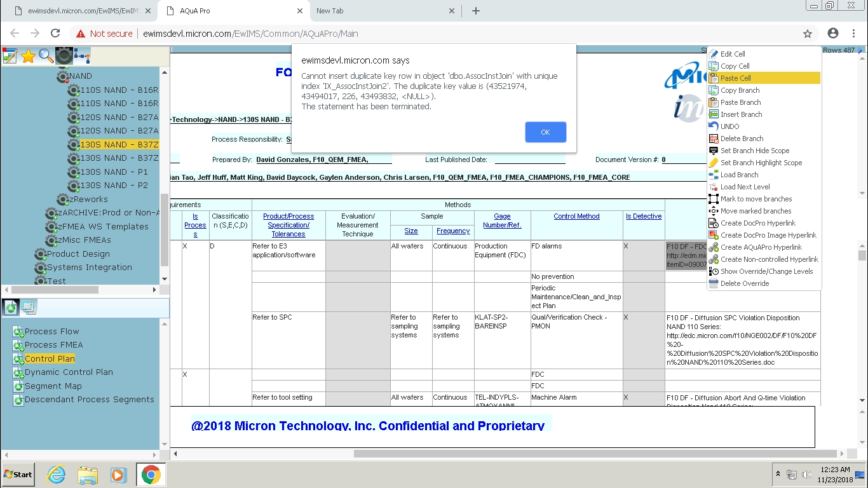Screen dimensions: 868x488
Task: Click the Product/Process Specification/Tolerances link
Action: (x=288, y=225)
